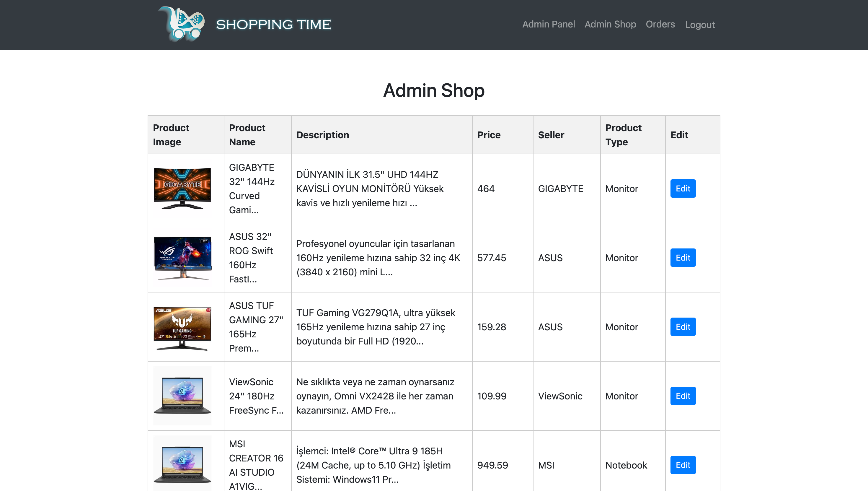Click the ViewSonic 24" 180Hz product name
Image resolution: width=868 pixels, height=491 pixels.
click(257, 396)
